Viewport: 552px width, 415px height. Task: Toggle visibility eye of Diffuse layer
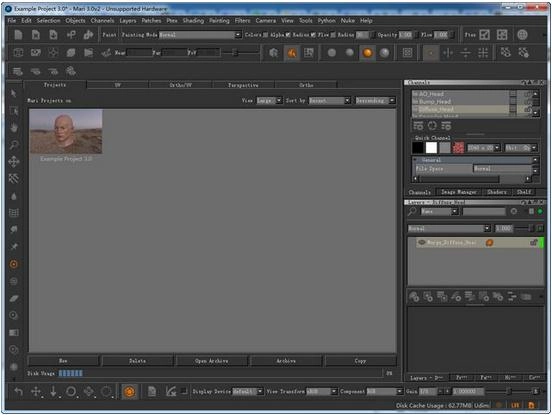tap(421, 243)
